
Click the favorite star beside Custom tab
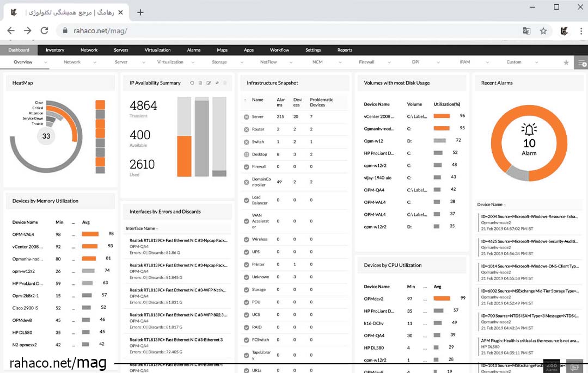point(566,63)
